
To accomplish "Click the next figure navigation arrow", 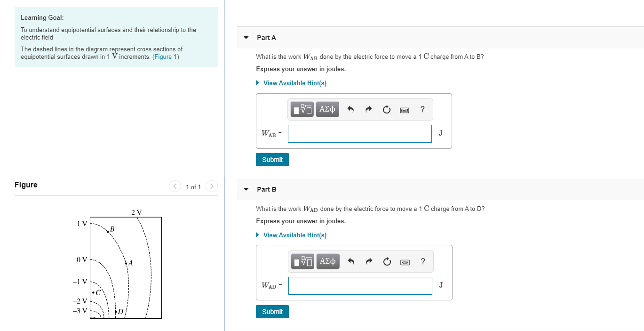I will (211, 186).
